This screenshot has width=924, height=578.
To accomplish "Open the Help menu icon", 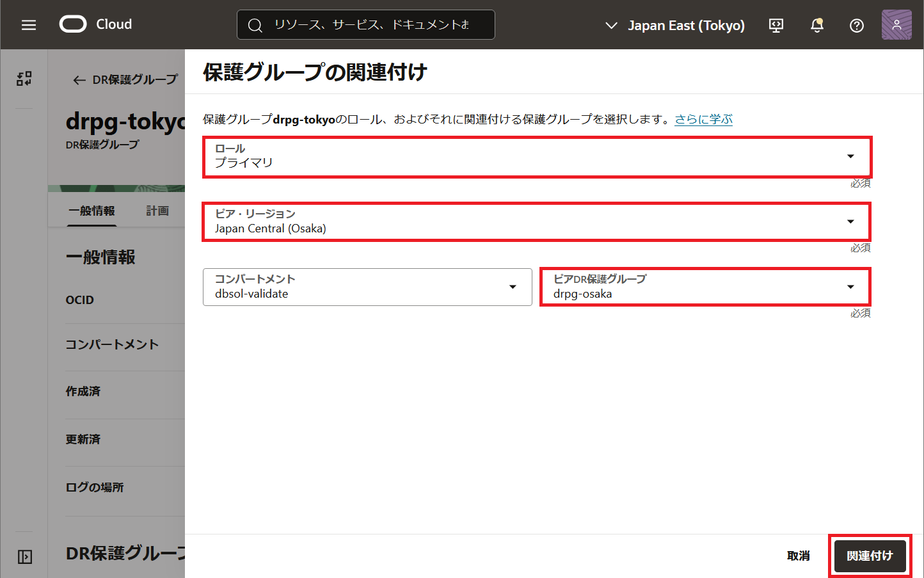I will tap(856, 25).
